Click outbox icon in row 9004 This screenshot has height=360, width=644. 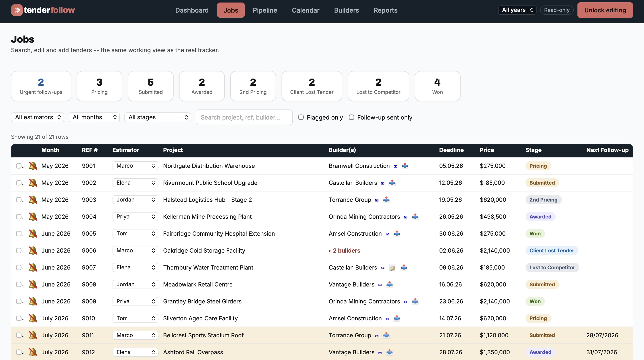(x=415, y=217)
